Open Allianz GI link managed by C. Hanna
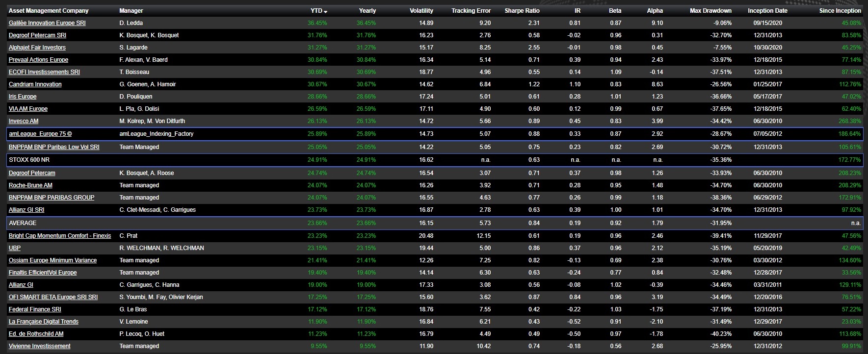Screen dimensions: 868x354 pyautogui.click(x=21, y=285)
